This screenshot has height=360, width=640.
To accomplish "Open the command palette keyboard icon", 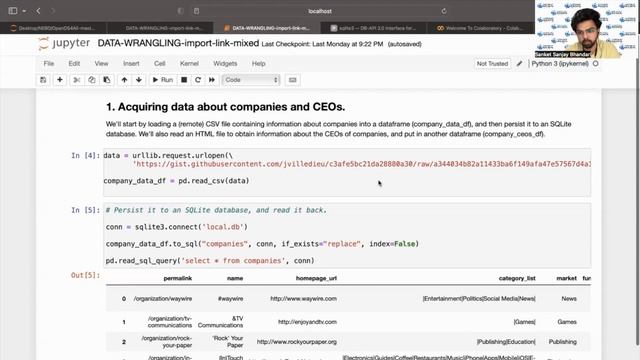I will [x=292, y=80].
